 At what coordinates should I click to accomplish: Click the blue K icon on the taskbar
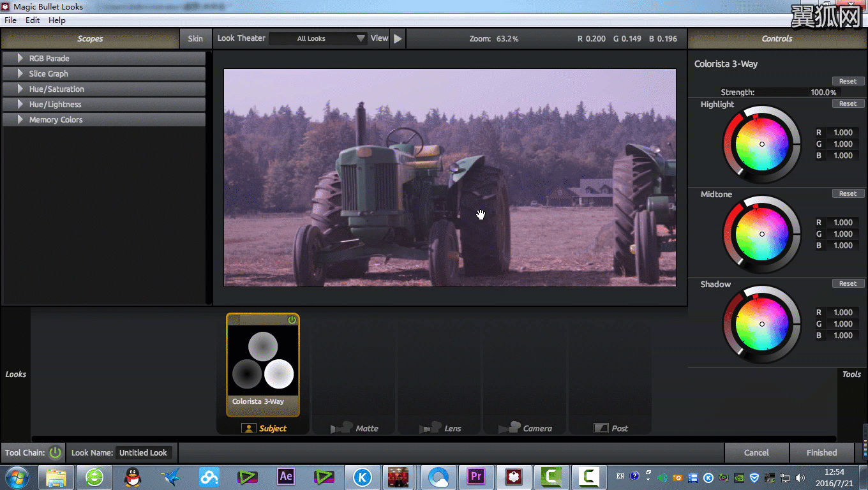coord(363,477)
